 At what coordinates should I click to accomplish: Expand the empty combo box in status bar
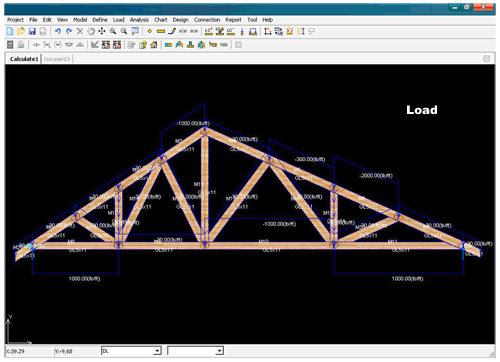click(x=195, y=351)
